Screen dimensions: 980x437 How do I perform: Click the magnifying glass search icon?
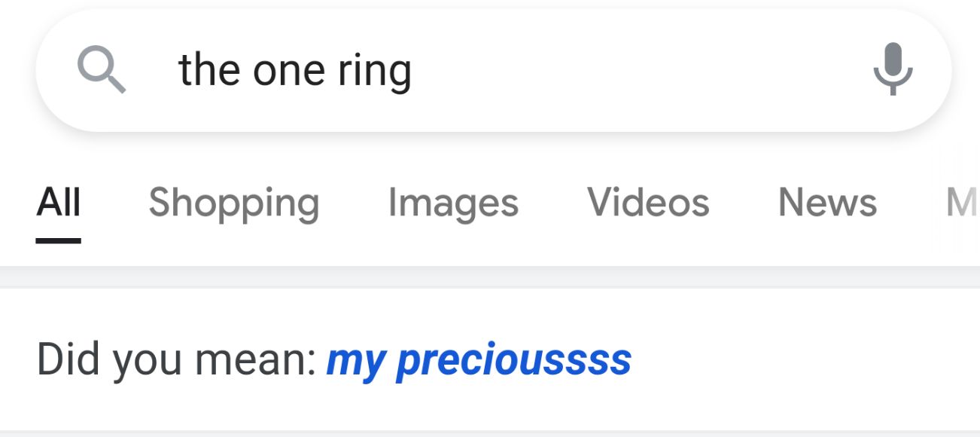click(102, 70)
